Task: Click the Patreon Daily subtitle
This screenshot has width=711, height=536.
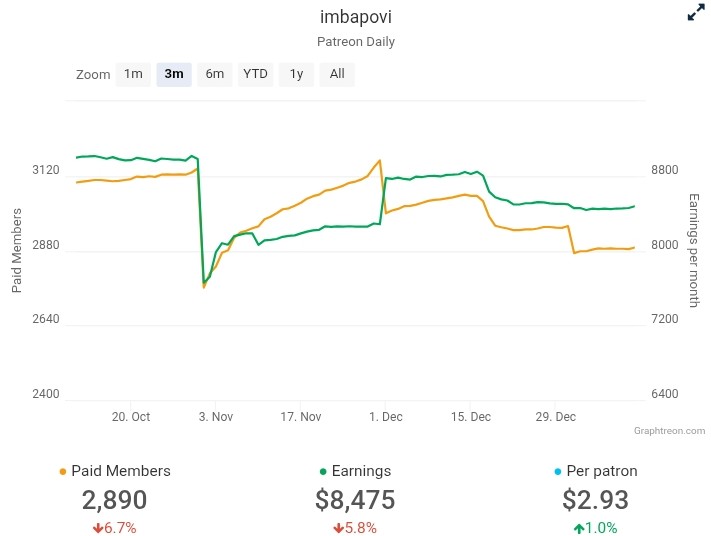Action: click(355, 42)
